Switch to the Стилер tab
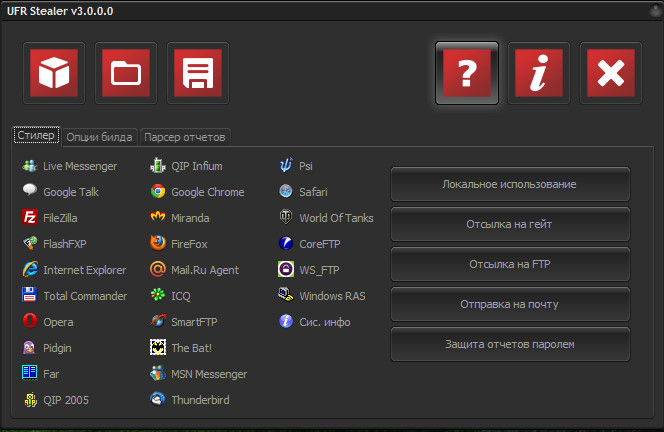The image size is (664, 432). coord(36,136)
